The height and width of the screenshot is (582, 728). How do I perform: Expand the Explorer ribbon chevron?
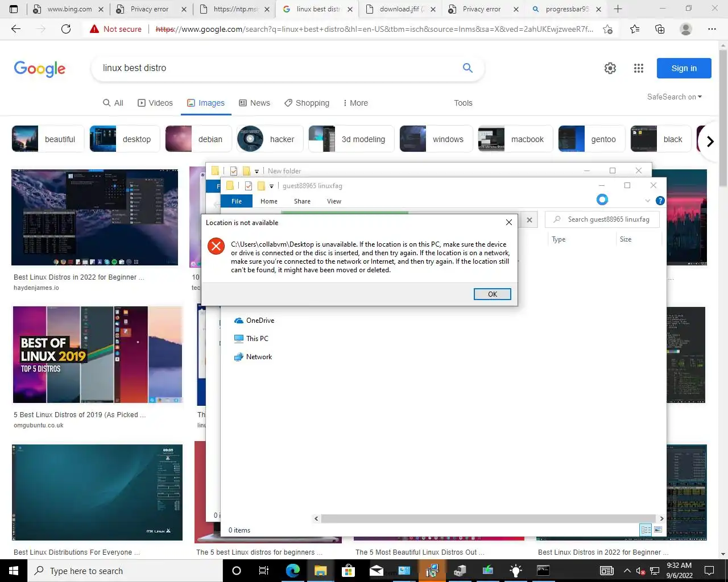point(647,201)
